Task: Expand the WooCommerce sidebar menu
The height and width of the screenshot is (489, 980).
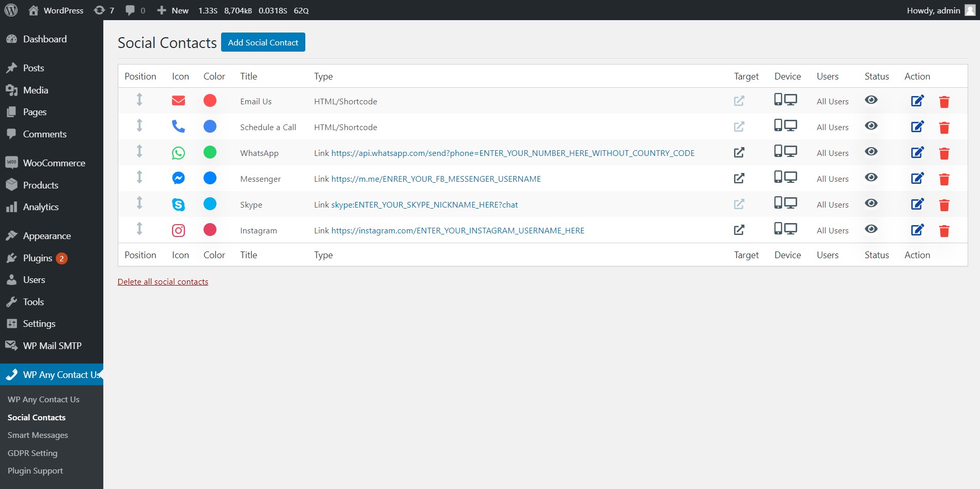Action: 54,163
